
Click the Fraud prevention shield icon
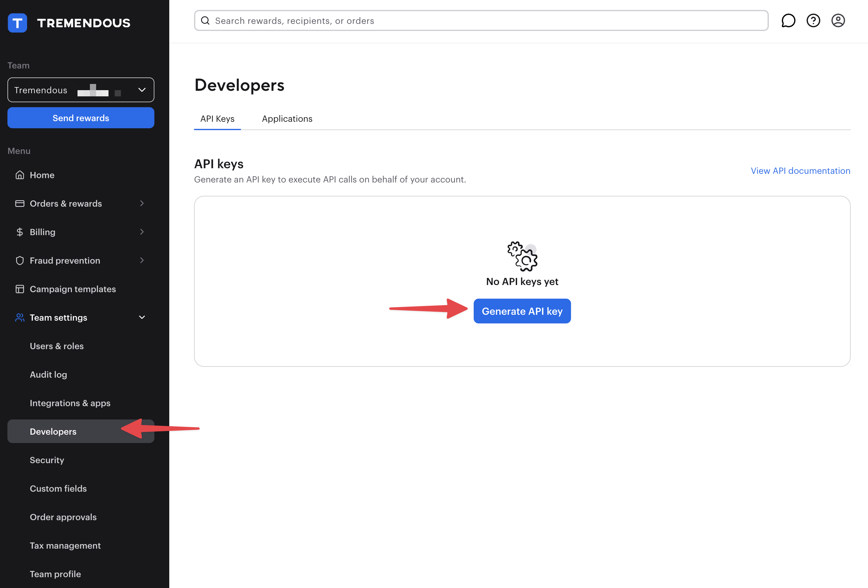[x=20, y=261]
